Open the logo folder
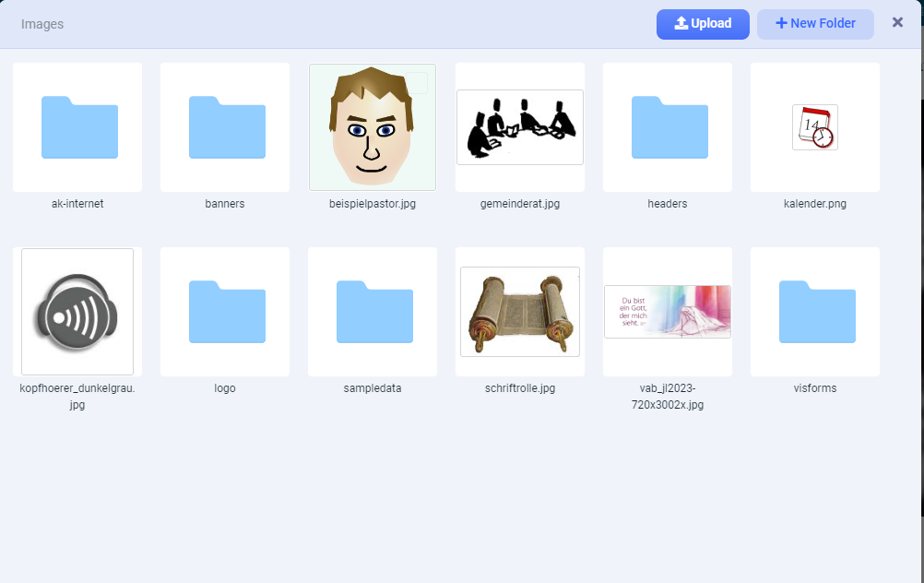This screenshot has height=583, width=924. tap(225, 312)
